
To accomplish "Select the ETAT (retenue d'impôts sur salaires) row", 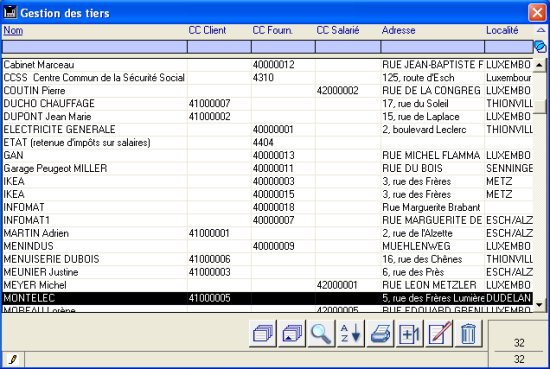I will point(268,142).
